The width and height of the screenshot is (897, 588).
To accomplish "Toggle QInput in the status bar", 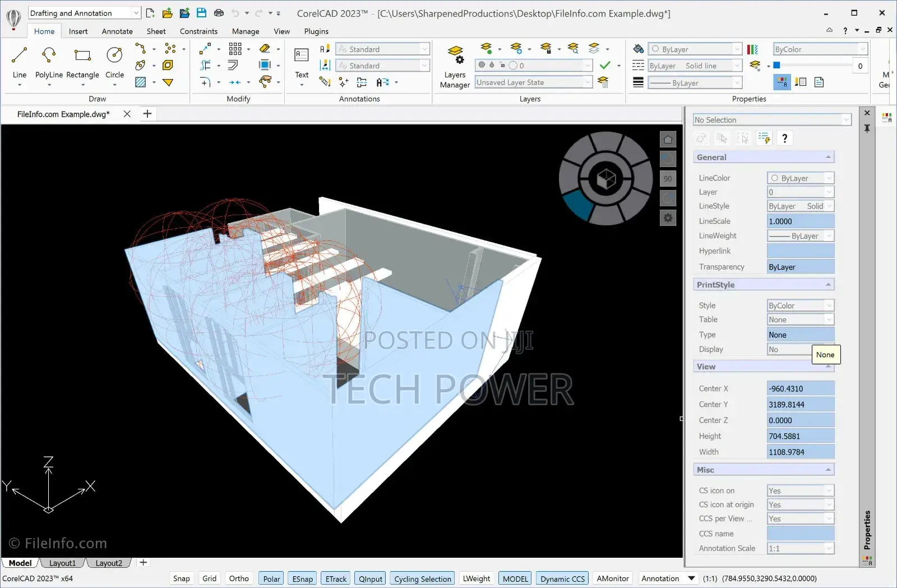I will pos(371,578).
